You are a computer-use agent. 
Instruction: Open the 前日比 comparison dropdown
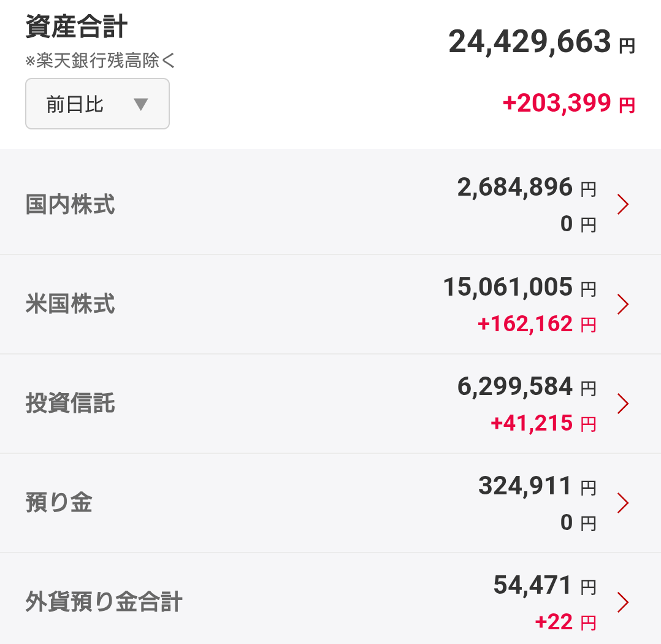coord(97,104)
